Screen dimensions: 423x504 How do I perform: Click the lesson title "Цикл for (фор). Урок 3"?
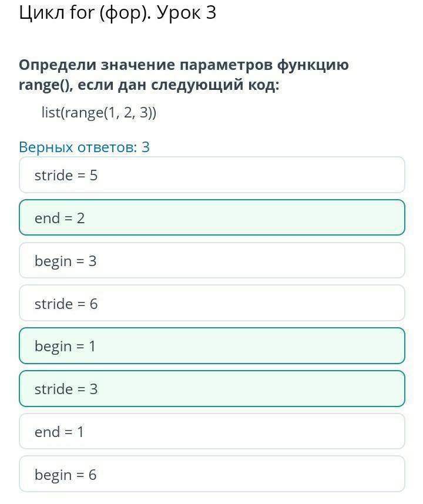[x=117, y=13]
